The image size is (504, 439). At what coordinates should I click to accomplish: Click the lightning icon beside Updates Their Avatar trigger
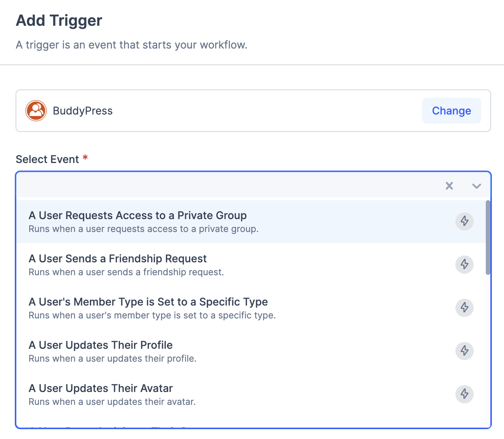pyautogui.click(x=464, y=394)
